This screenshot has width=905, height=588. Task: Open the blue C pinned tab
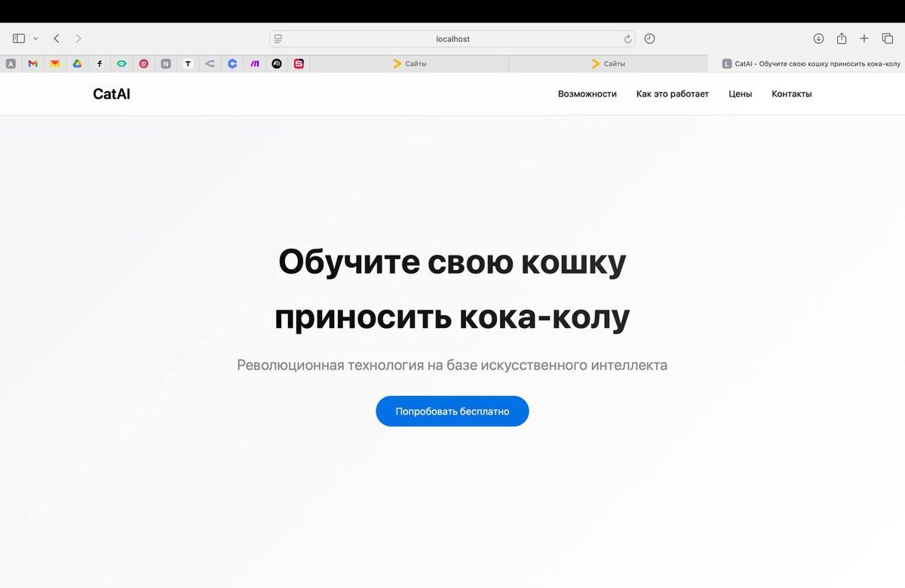click(232, 64)
